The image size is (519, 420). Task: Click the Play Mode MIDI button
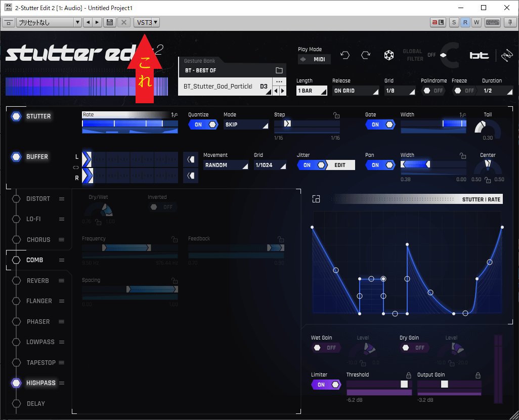point(314,59)
